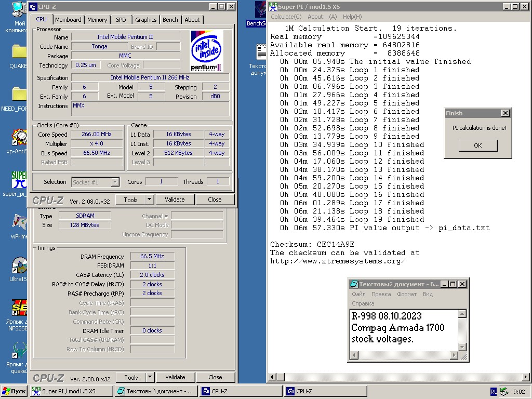Switch to Текстовый документ taskbar button

[156, 391]
